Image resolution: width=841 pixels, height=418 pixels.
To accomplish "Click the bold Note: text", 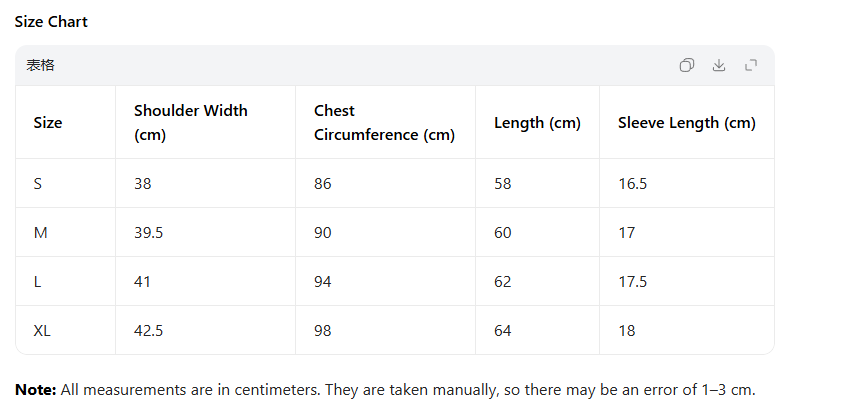I will point(36,389).
